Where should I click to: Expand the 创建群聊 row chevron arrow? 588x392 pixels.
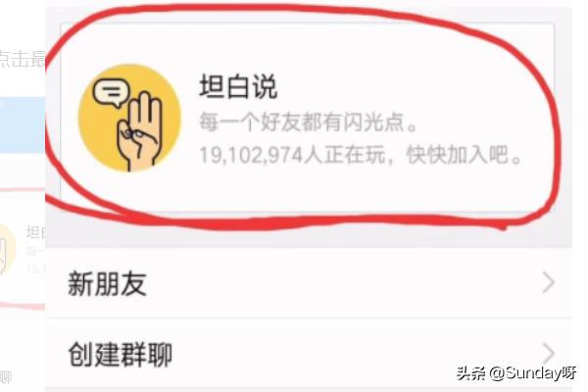549,353
